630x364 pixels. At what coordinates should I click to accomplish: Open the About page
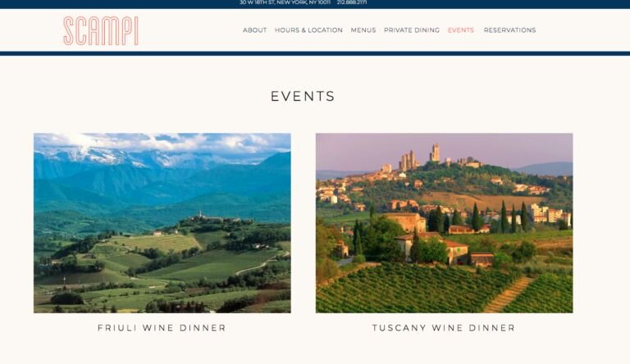254,30
